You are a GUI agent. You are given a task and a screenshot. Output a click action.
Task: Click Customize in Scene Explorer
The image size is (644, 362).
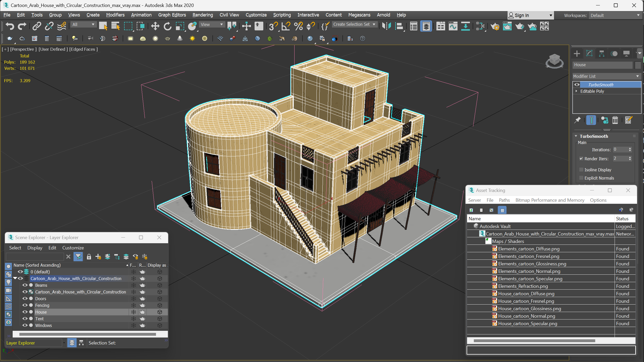pyautogui.click(x=73, y=248)
